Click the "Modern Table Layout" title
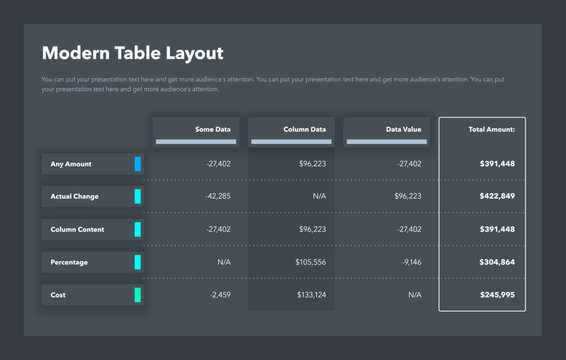Screen dimensions: 566x360 [x=132, y=53]
